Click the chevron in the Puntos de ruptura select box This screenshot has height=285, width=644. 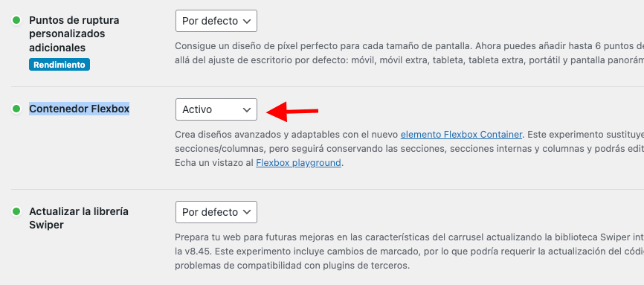pos(246,21)
